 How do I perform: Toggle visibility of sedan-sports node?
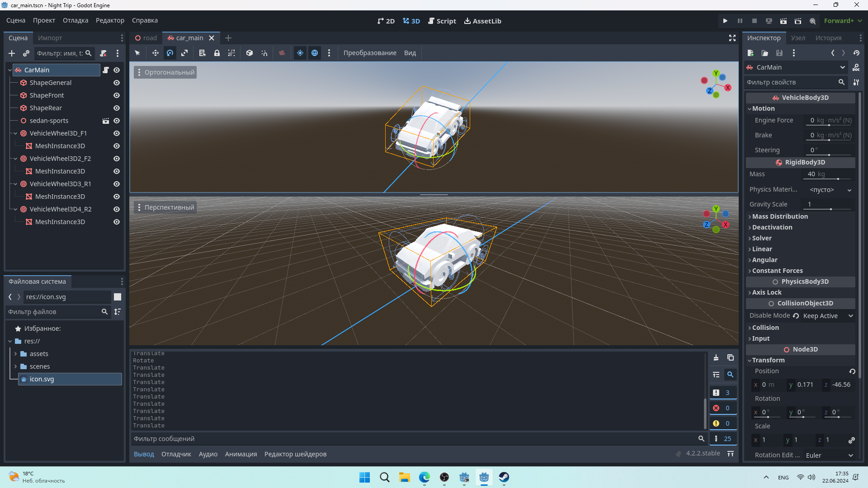117,121
